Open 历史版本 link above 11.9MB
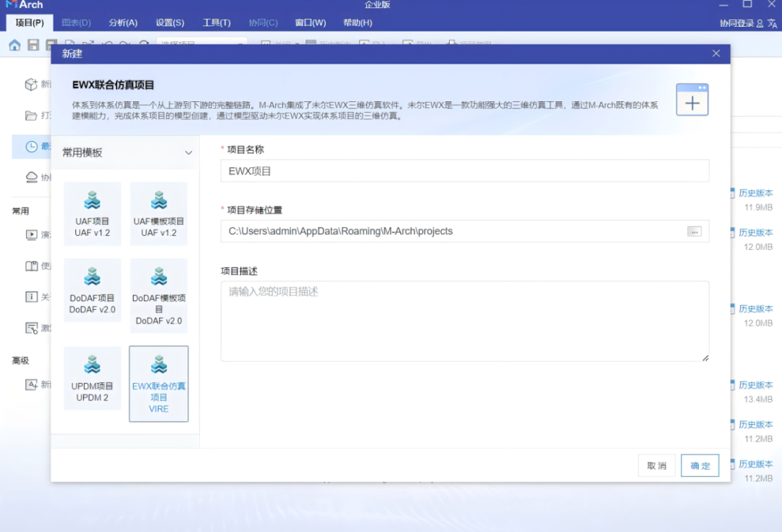This screenshot has width=782, height=532. [755, 193]
